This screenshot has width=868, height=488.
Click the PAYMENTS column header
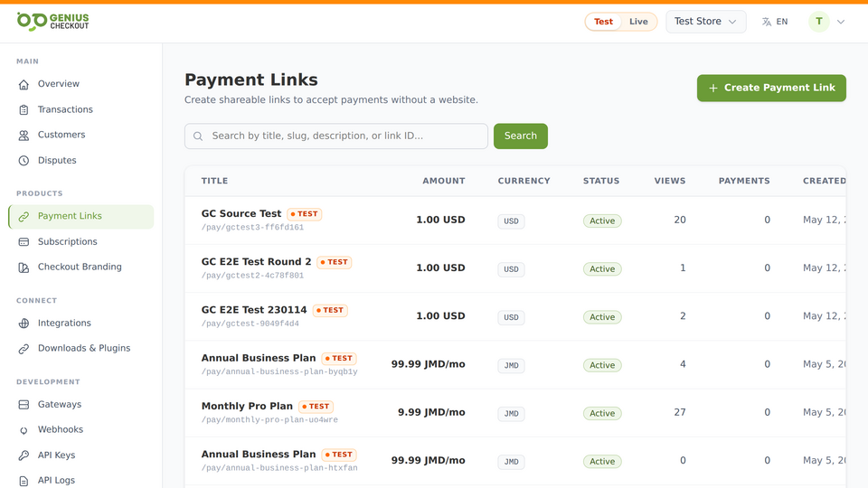(744, 181)
